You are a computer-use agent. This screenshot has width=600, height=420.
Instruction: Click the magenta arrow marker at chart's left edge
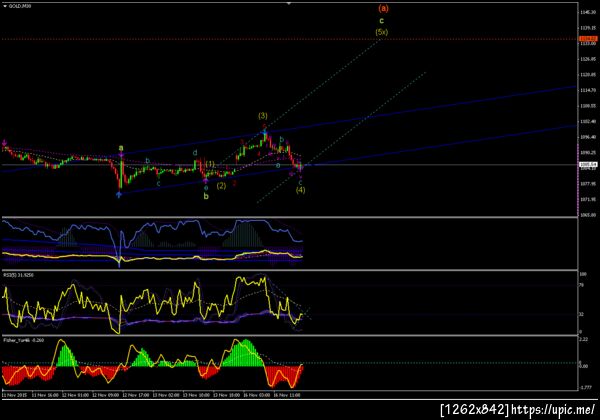pyautogui.click(x=4, y=143)
